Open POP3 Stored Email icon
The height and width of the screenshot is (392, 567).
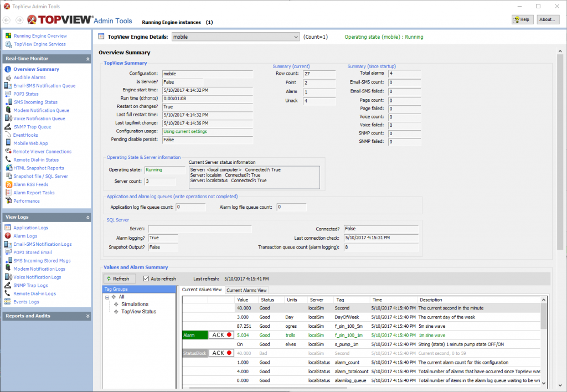tap(8, 252)
